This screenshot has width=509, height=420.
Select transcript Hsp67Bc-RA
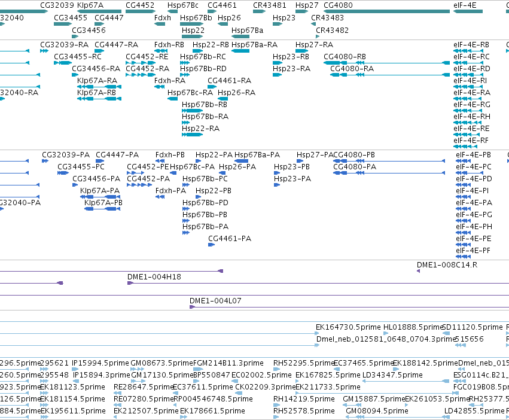pos(190,93)
